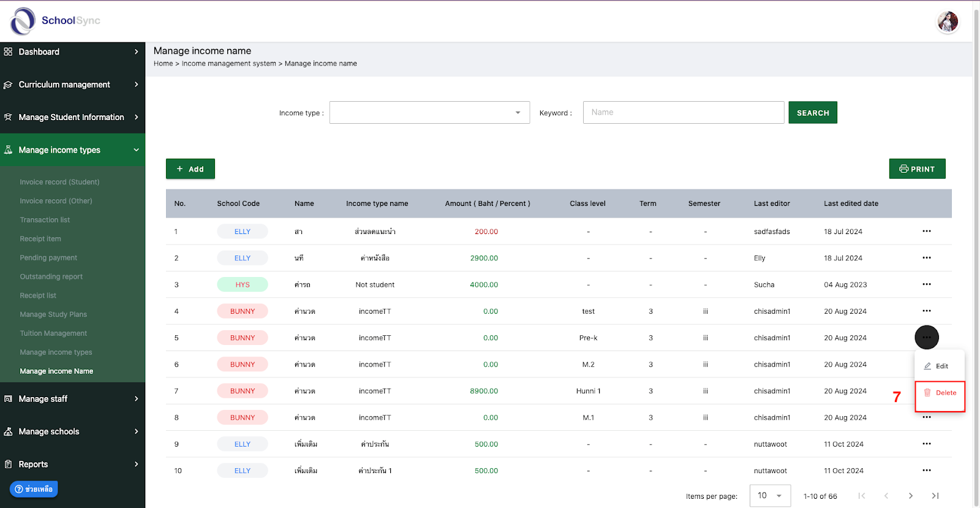Click the Hunni 1 class level cell
The width and height of the screenshot is (980, 508).
[588, 391]
